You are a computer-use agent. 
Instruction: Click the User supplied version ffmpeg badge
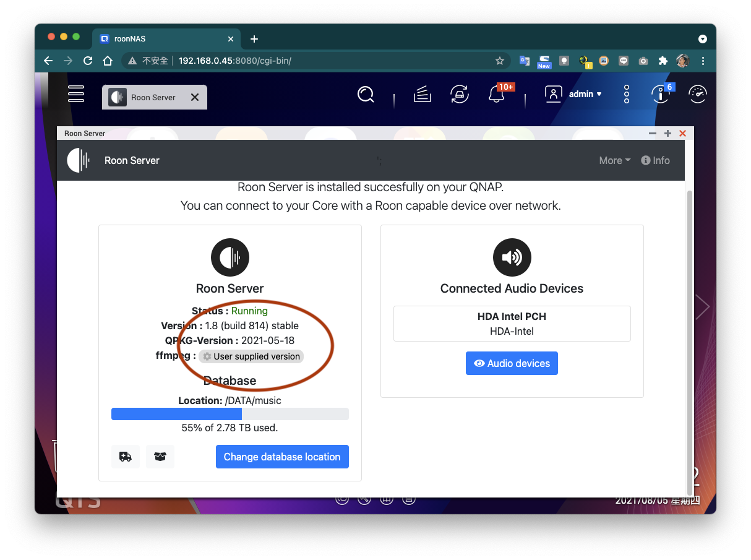(x=251, y=356)
